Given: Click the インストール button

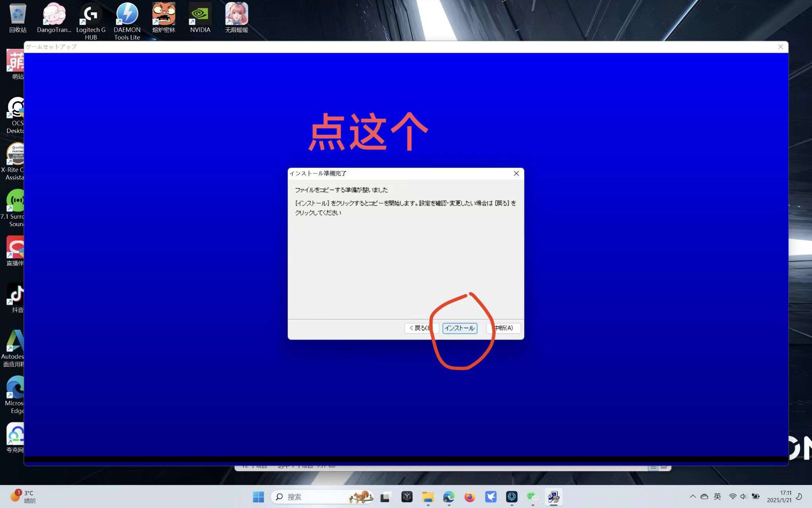Looking at the screenshot, I should (460, 328).
